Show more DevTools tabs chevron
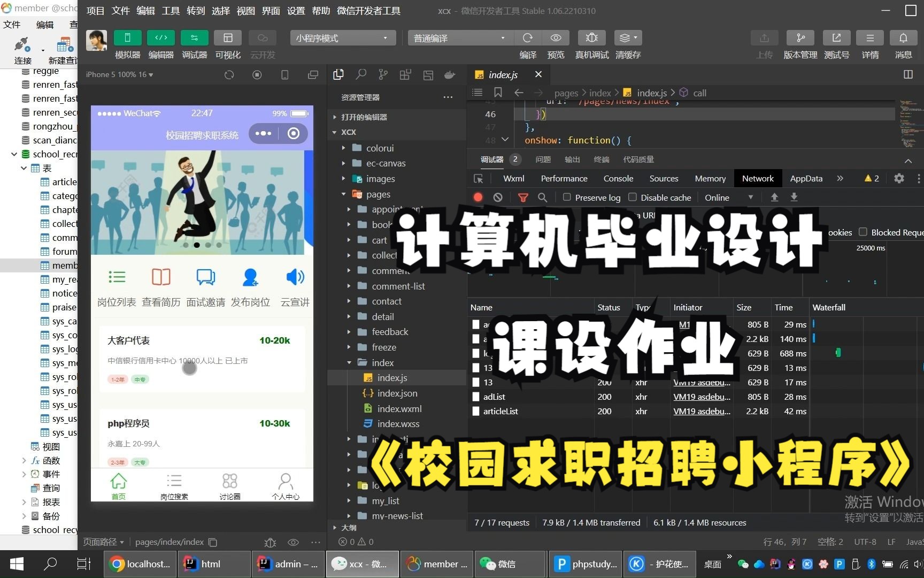 coord(840,178)
